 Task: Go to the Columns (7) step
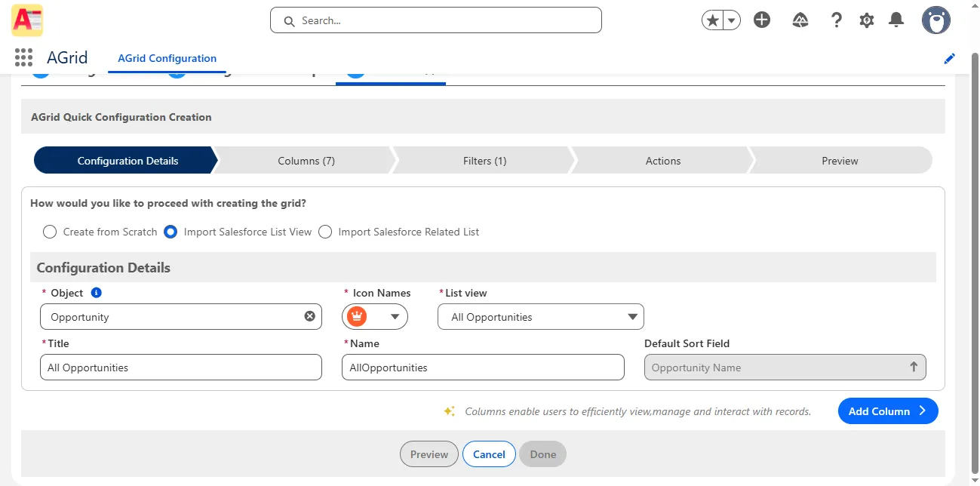(306, 161)
